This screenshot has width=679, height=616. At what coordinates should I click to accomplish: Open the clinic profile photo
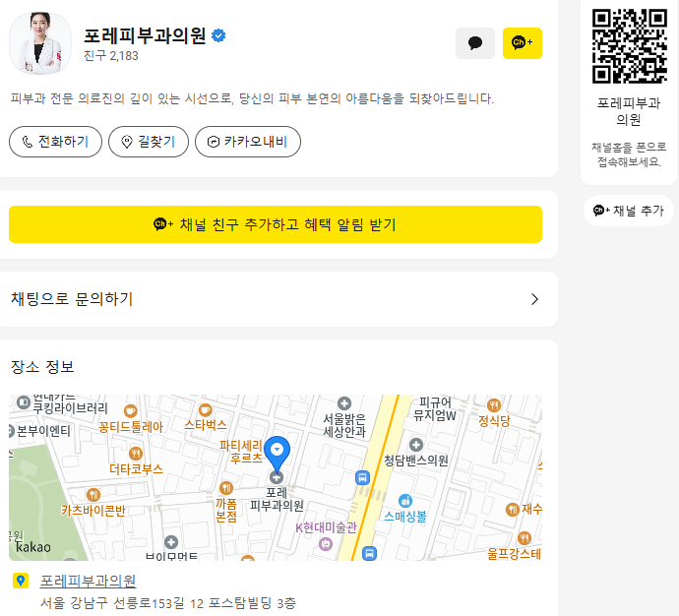point(40,43)
